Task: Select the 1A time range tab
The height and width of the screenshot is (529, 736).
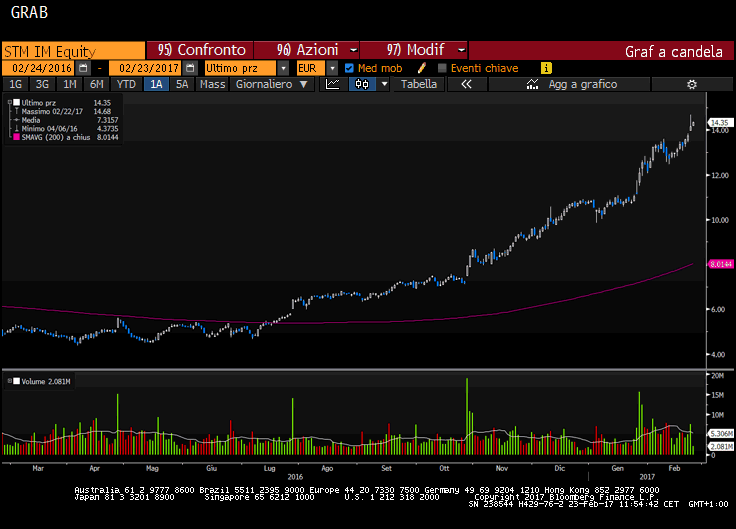Action: [x=156, y=84]
